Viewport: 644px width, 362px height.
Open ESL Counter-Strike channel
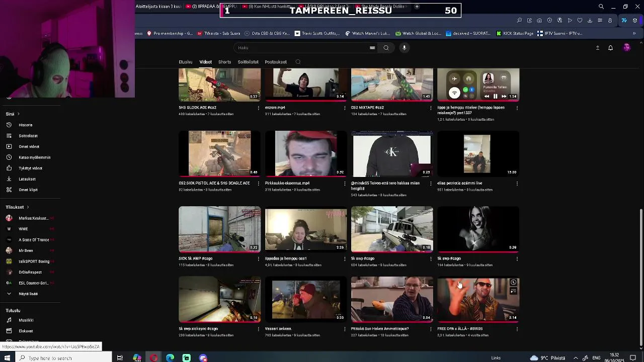(33, 283)
